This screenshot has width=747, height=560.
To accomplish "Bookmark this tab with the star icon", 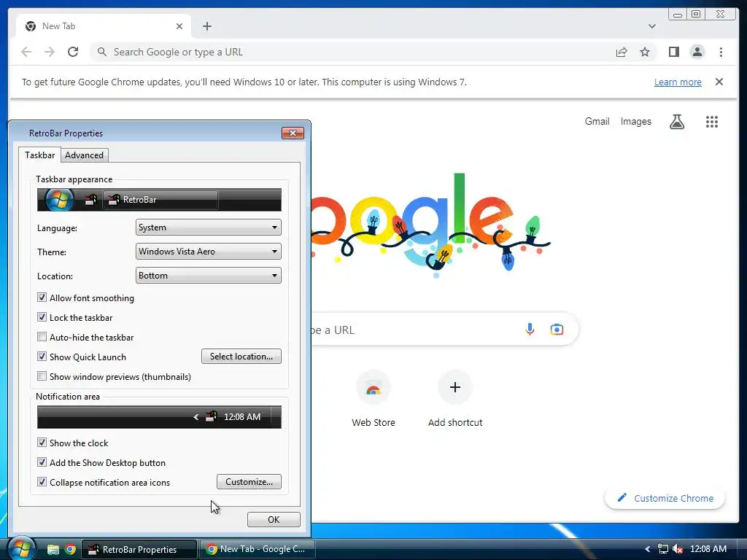I will (645, 52).
